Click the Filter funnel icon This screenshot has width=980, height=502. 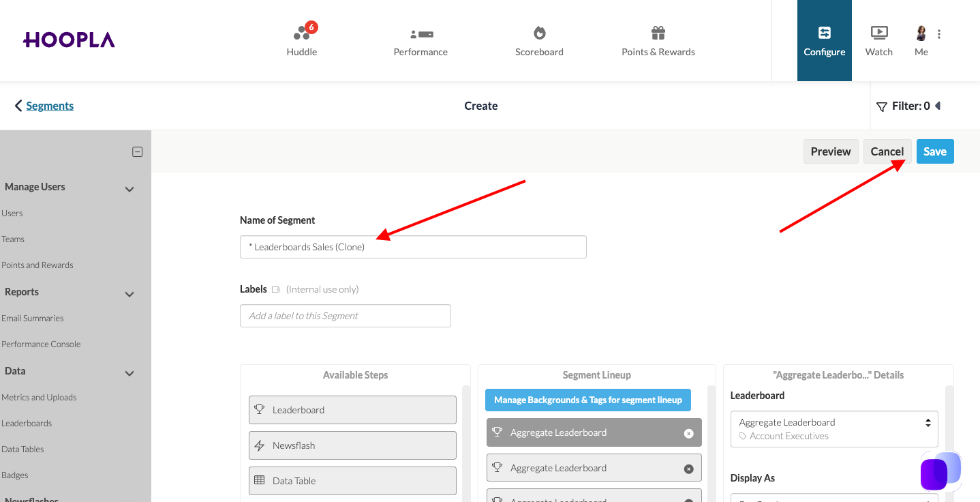882,106
